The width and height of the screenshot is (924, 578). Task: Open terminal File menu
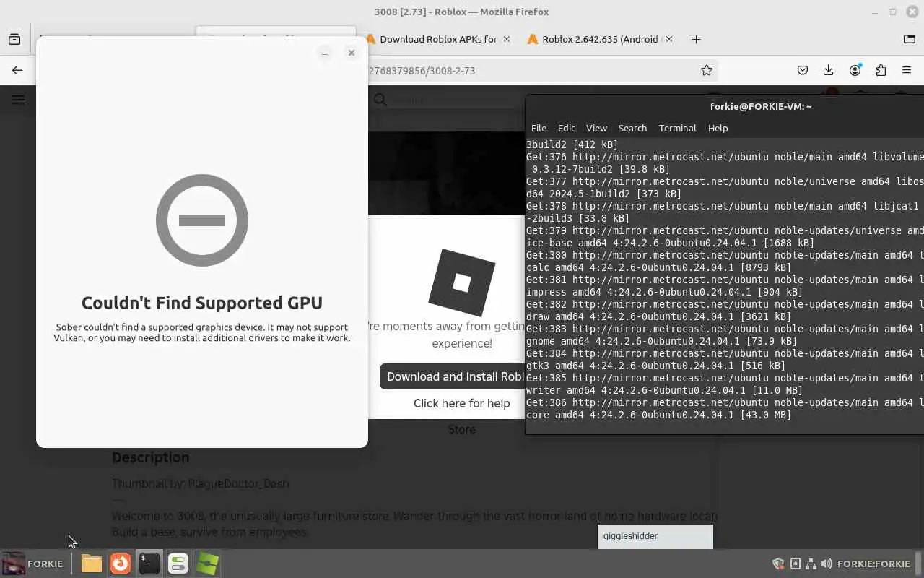tap(539, 128)
